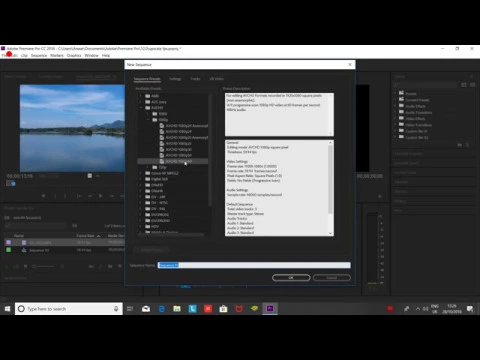The height and width of the screenshot is (360, 480).
Task: Click Cancel in New Sequence dialog
Action: tap(332, 278)
